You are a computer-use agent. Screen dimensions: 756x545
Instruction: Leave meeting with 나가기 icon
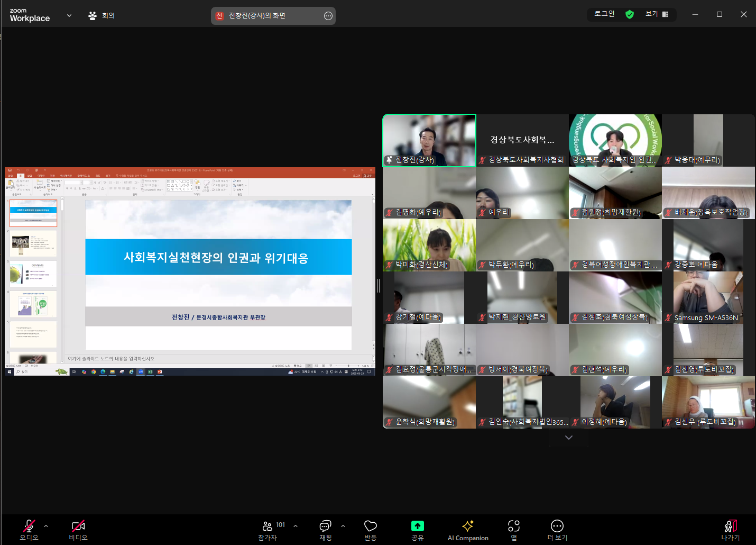click(731, 530)
